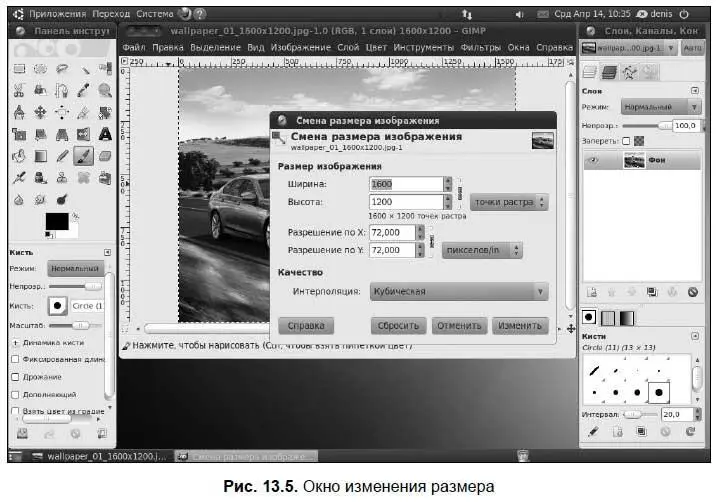Select the Clone stamp tool
716x502 pixels.
coord(62,178)
